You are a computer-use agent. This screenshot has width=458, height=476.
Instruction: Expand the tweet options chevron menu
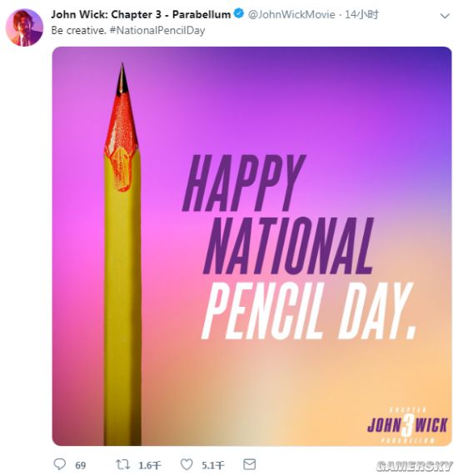coord(445,16)
